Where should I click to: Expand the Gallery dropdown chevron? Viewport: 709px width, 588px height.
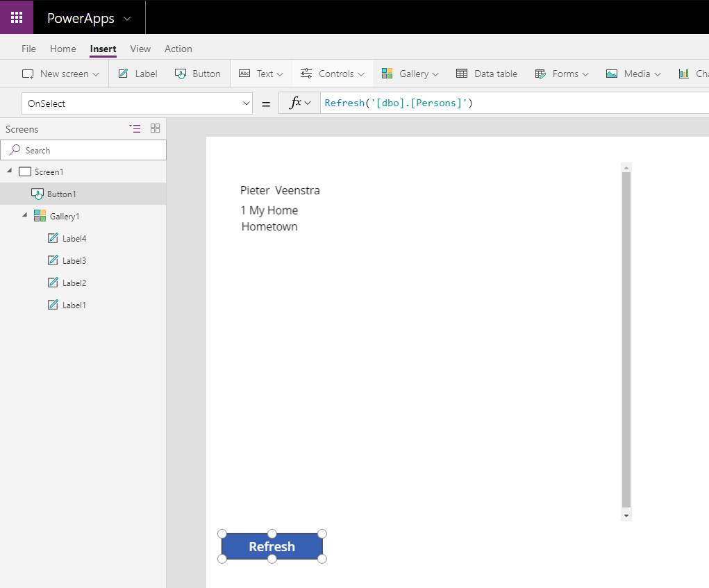[435, 74]
